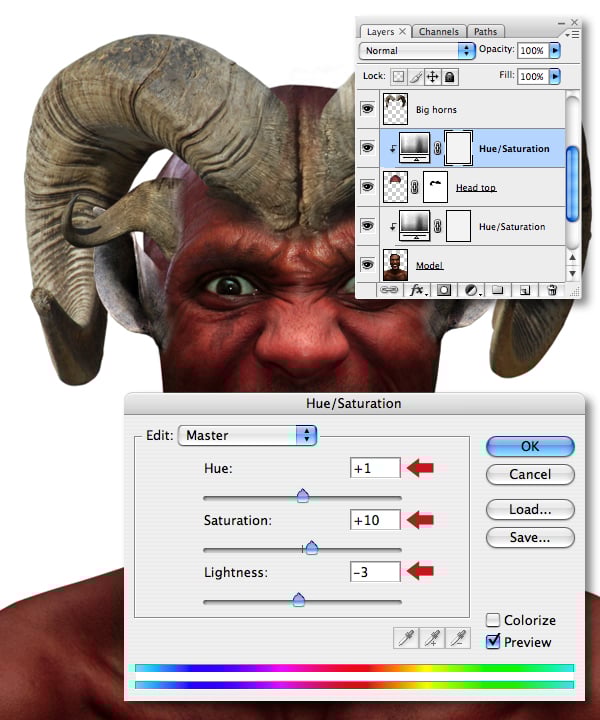Click the Hue value field
This screenshot has height=720, width=600.
tap(375, 467)
